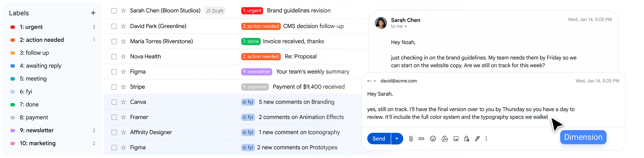Send the reply to Sarah
This screenshot has width=644, height=158.
379,139
